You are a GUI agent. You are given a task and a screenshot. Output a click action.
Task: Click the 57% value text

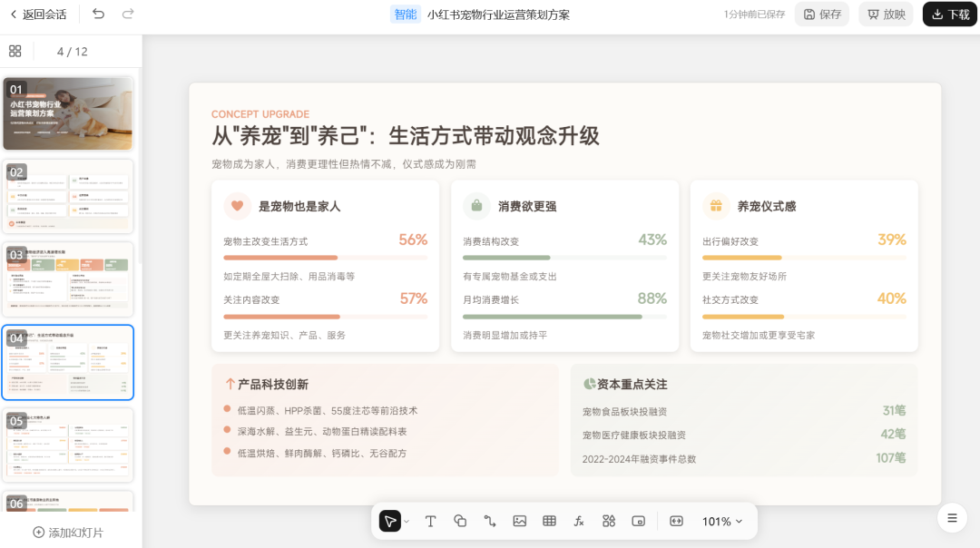pos(414,298)
